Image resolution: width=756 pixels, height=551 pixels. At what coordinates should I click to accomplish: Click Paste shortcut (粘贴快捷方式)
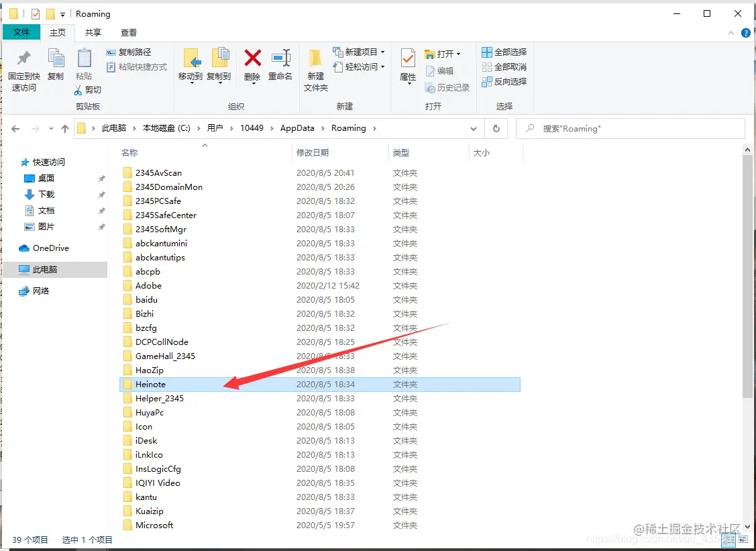pyautogui.click(x=136, y=67)
